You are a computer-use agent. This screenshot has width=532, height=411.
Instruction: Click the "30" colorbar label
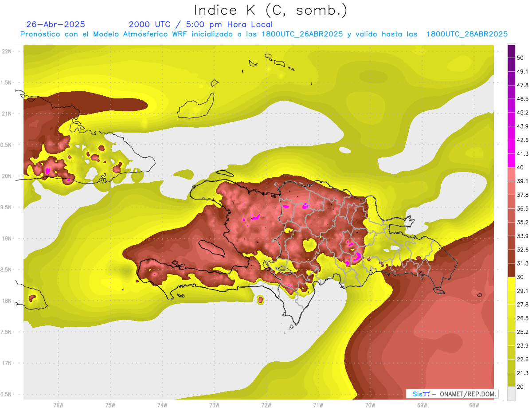coord(521,277)
